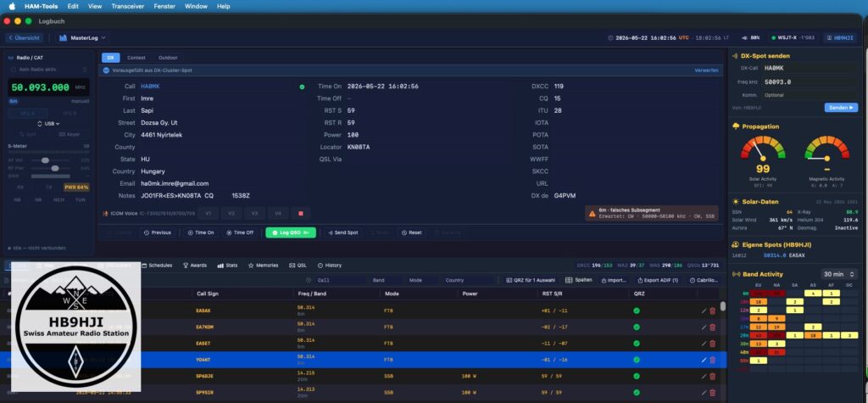Click the 80% volume indicator in header

(751, 37)
